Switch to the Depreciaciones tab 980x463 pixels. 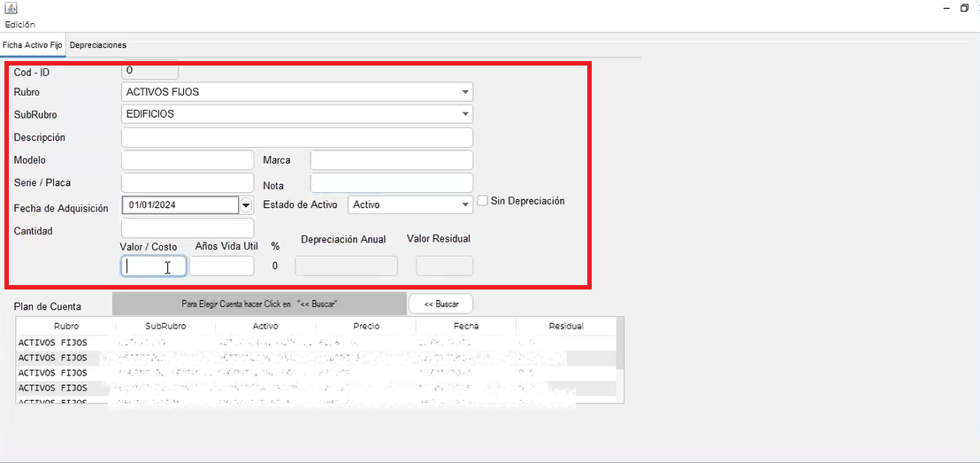[x=98, y=46]
